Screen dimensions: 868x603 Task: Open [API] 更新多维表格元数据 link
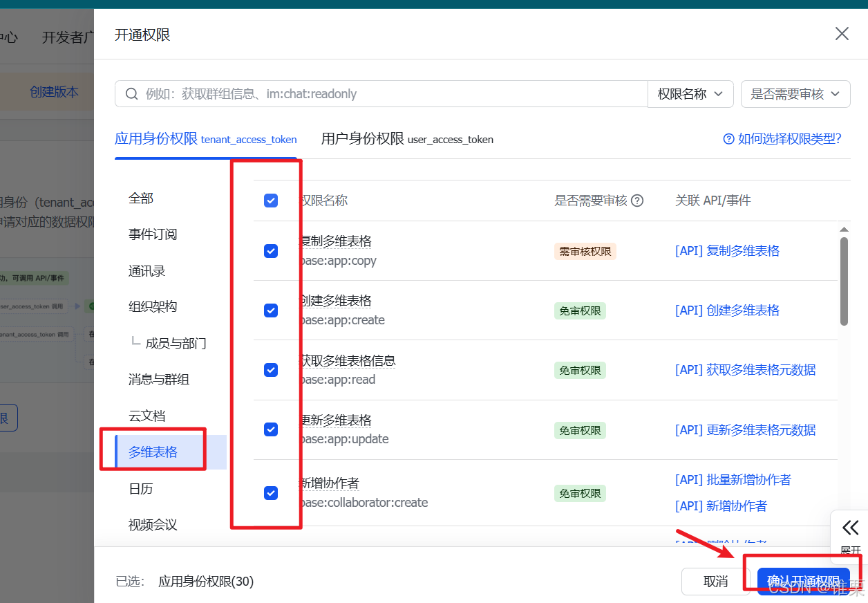746,430
